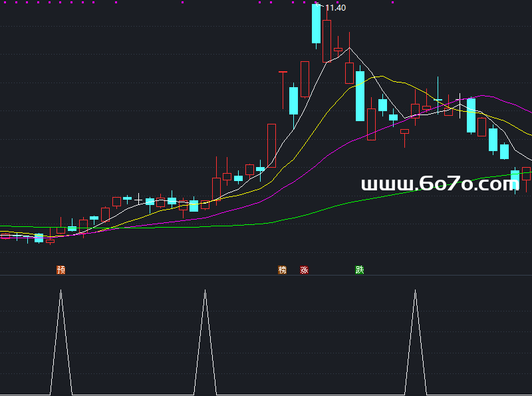This screenshot has width=532, height=396.
Task: Click the tall cyan candlestick beside 11.40
Action: (316, 24)
